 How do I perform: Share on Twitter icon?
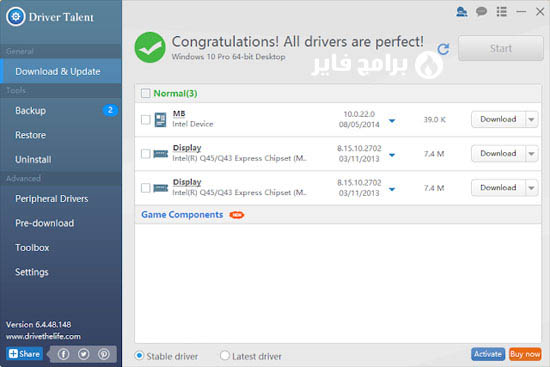click(83, 354)
